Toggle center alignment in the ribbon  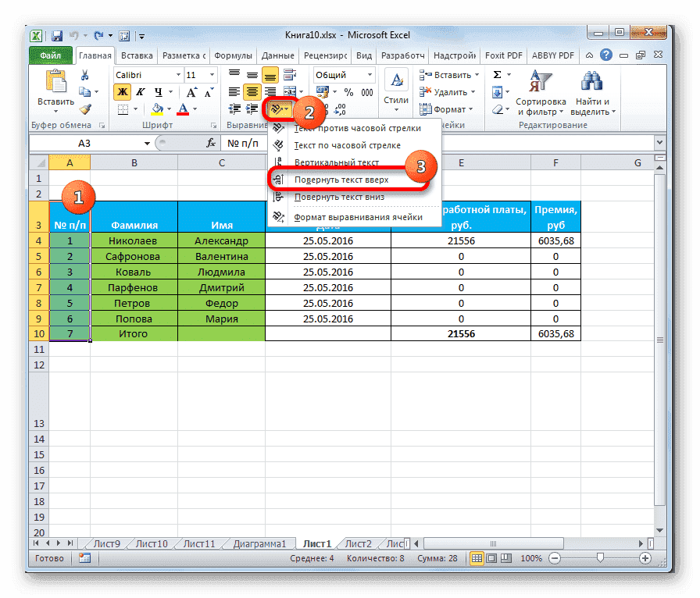[253, 91]
